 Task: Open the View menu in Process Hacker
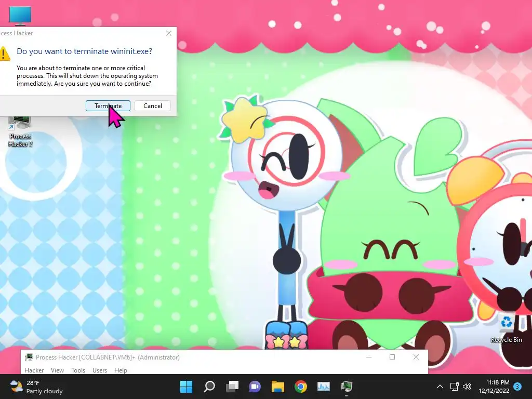point(57,370)
